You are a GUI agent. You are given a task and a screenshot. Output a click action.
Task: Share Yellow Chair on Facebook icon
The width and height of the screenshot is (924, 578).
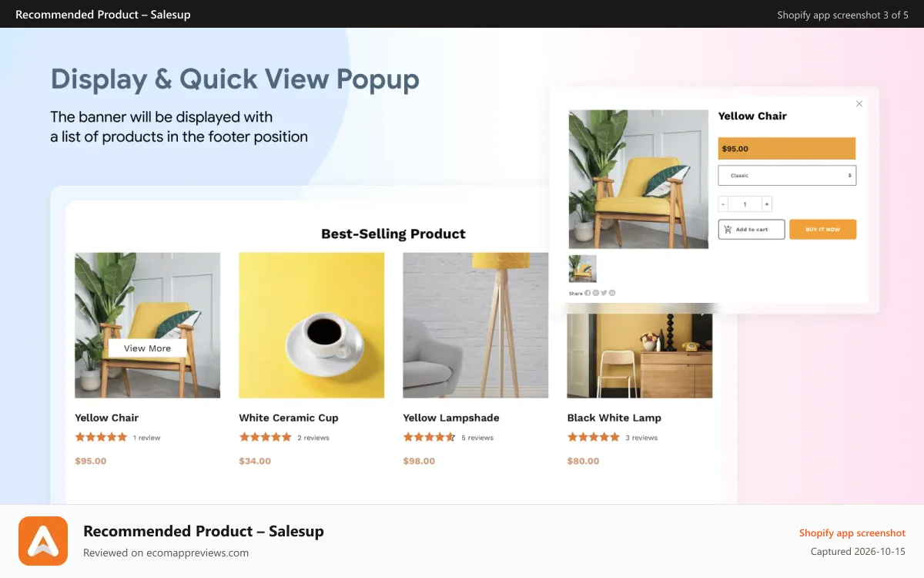pyautogui.click(x=588, y=293)
